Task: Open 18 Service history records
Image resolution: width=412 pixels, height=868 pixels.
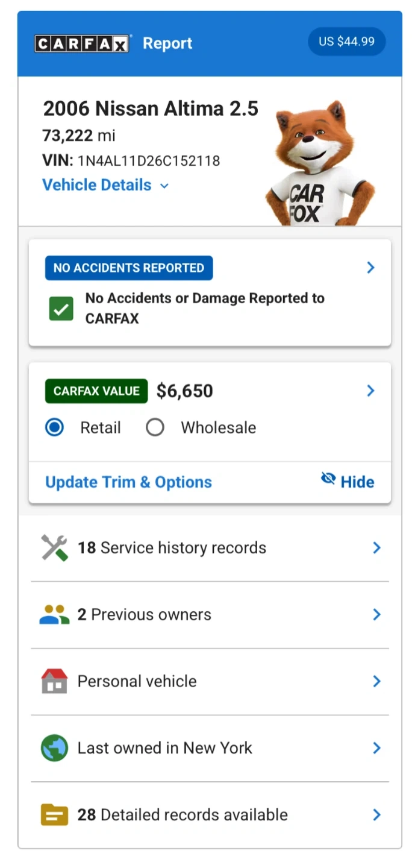Action: 210,548
